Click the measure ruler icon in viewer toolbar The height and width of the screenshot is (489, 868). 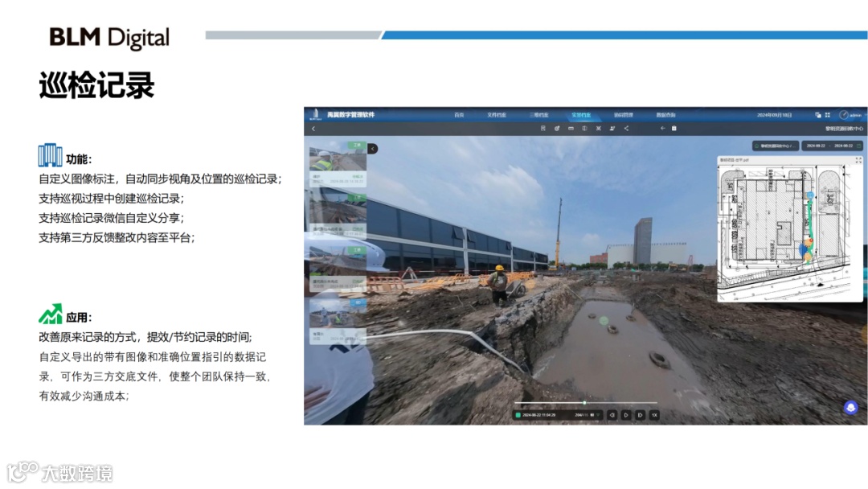(571, 129)
